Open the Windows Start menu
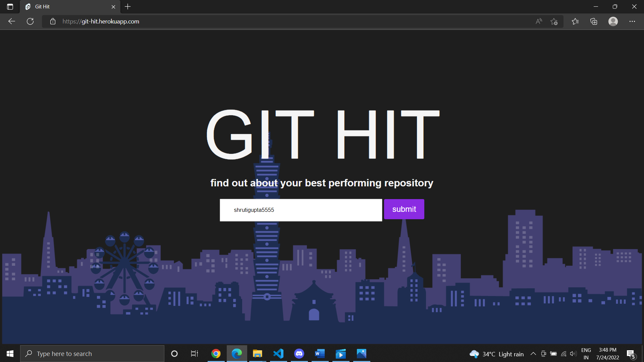This screenshot has width=644, height=362. 10,354
